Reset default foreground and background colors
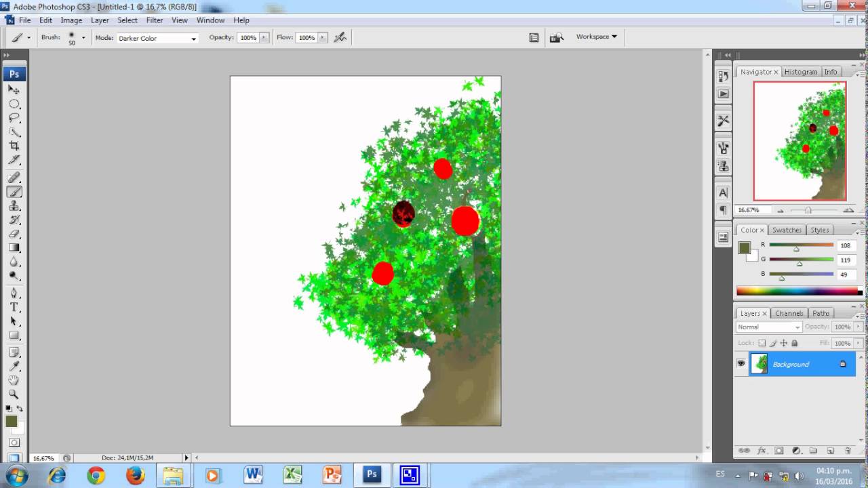This screenshot has height=488, width=868. 9,408
